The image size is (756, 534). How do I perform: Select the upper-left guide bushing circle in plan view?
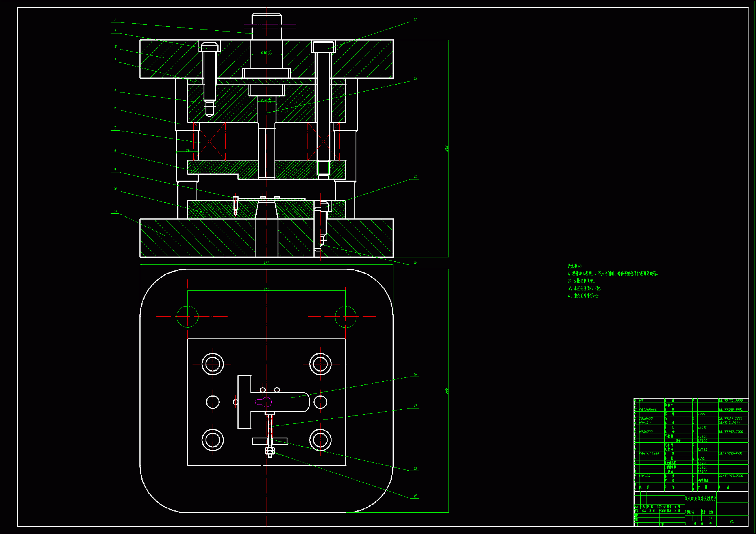[213, 364]
